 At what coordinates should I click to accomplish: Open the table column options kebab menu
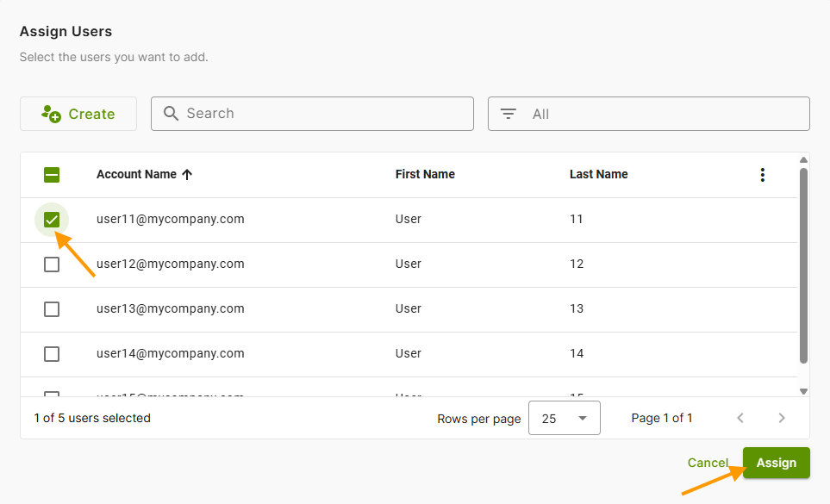pyautogui.click(x=762, y=175)
